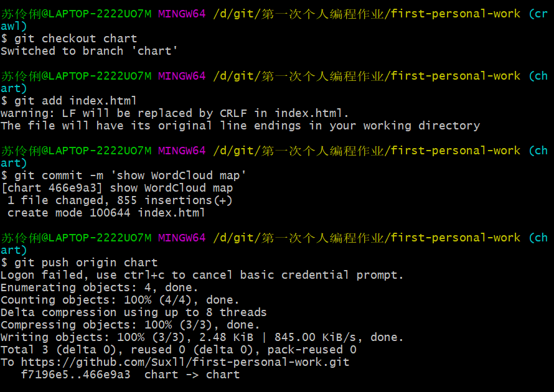554x392 pixels.
Task: Click the LF replaced by CRLF warning line
Action: (x=174, y=113)
